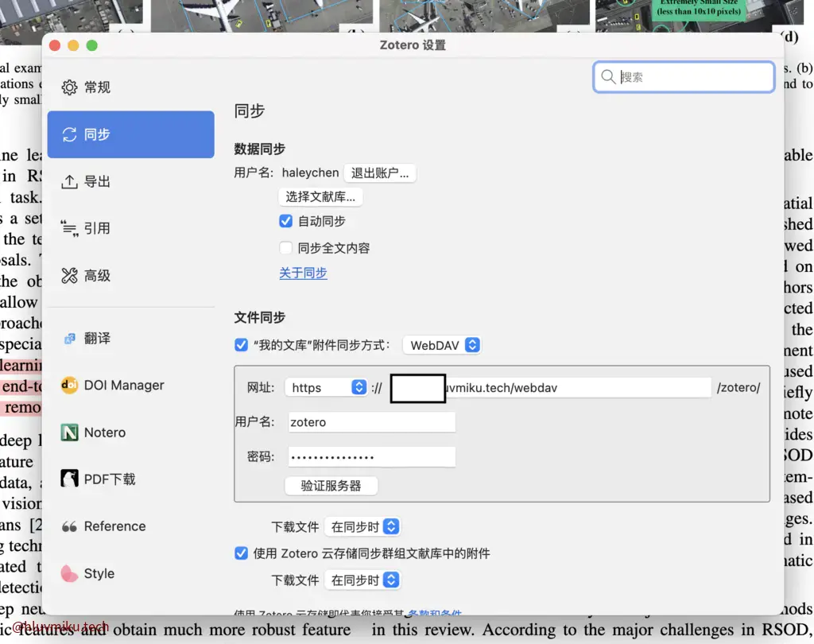Click the 选择文献库... button
This screenshot has width=814, height=644.
pyautogui.click(x=320, y=197)
